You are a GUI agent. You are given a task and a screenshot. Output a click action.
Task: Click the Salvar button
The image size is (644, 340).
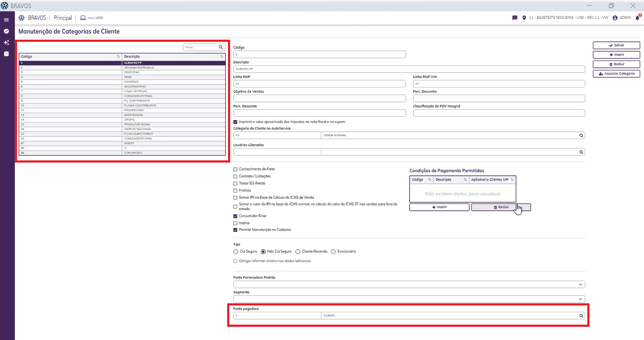pyautogui.click(x=616, y=45)
